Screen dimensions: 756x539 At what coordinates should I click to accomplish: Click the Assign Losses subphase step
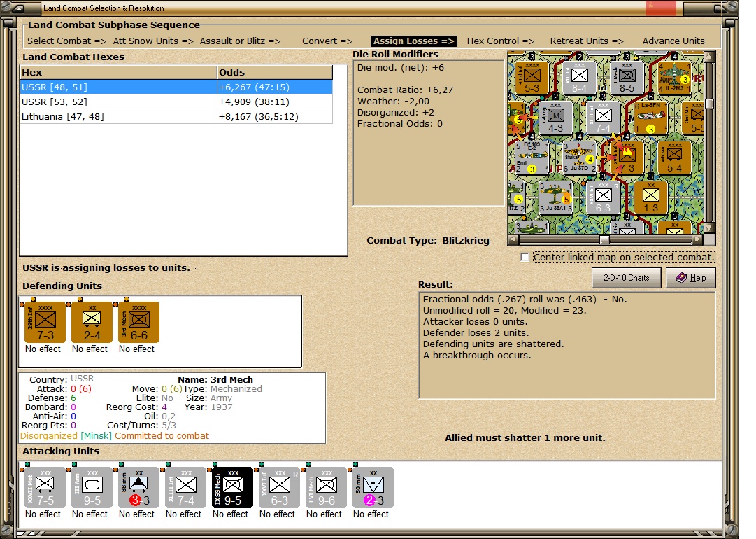(414, 41)
